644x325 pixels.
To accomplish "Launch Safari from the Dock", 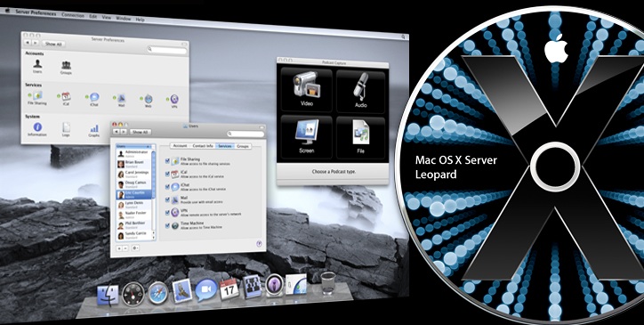I will point(158,292).
